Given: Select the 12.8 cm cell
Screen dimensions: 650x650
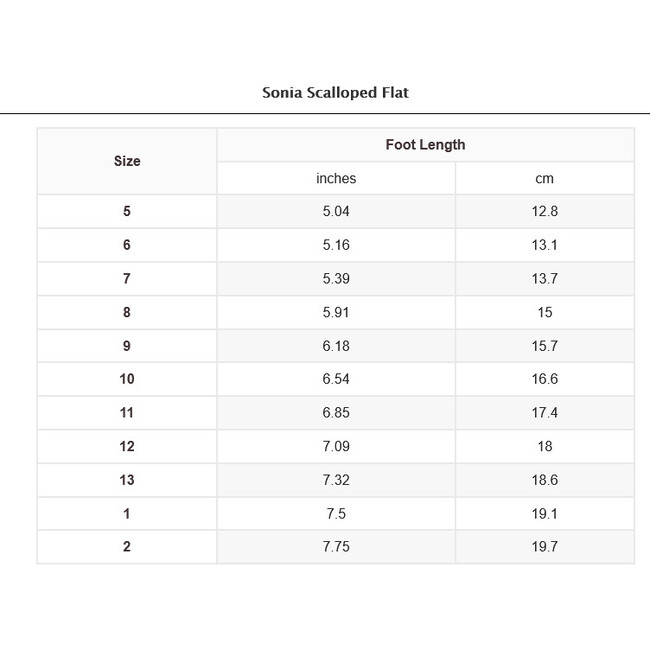Looking at the screenshot, I should 545,211.
